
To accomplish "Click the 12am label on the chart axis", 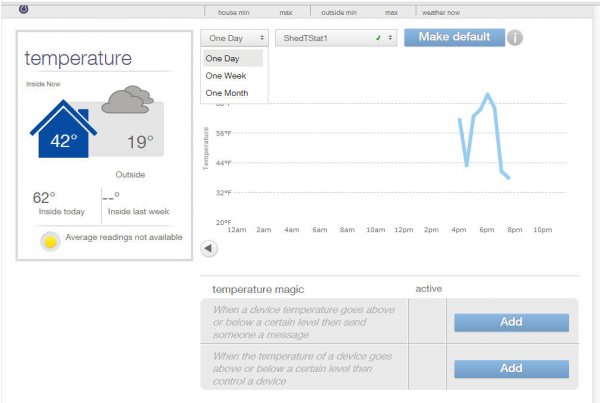I will [236, 230].
